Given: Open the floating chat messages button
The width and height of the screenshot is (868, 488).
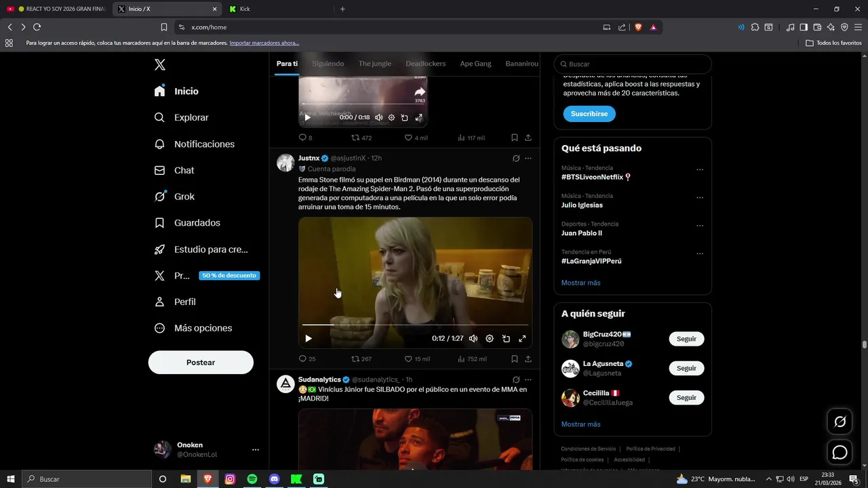Looking at the screenshot, I should click(840, 452).
